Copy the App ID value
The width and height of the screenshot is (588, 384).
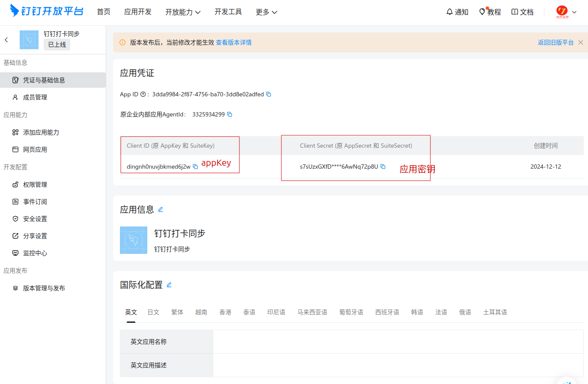269,94
